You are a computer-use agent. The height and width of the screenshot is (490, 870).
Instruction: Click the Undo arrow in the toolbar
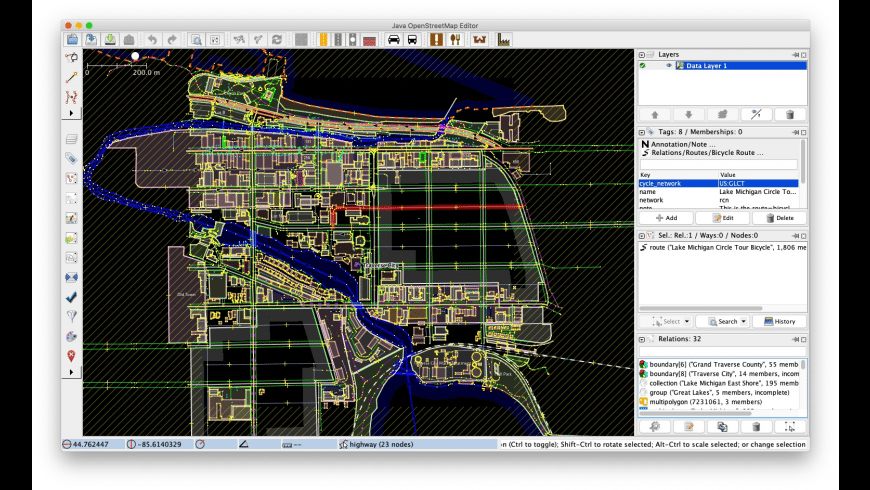click(x=152, y=40)
